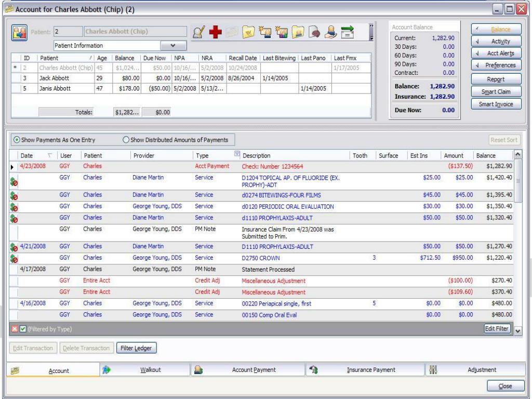
Task: Click the column filter icon beside Type header
Action: [237, 154]
